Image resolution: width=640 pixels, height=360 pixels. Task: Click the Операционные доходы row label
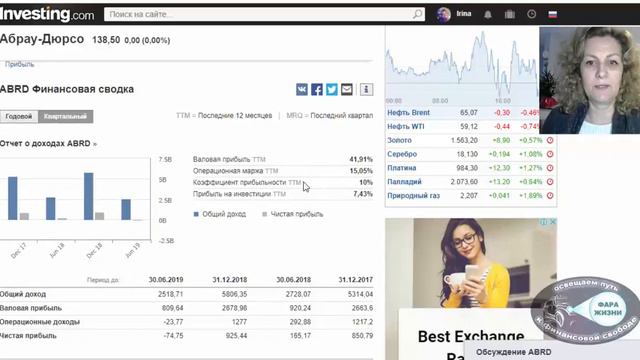click(x=40, y=322)
